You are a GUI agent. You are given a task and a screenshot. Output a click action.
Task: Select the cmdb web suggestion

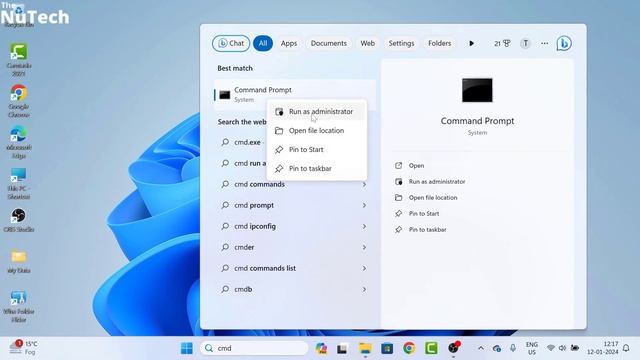click(294, 289)
